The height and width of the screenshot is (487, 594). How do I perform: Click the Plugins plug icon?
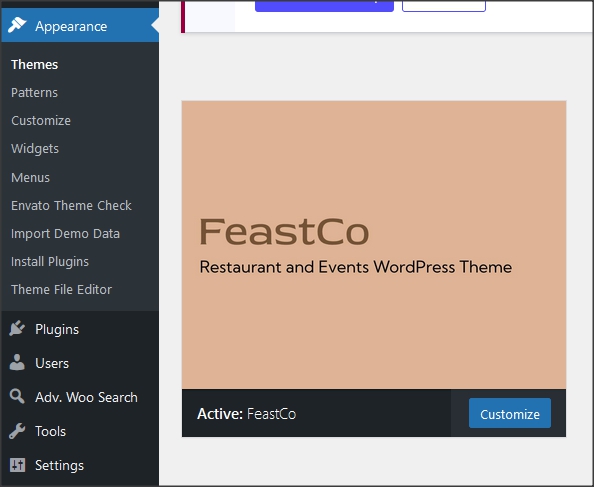(x=17, y=329)
